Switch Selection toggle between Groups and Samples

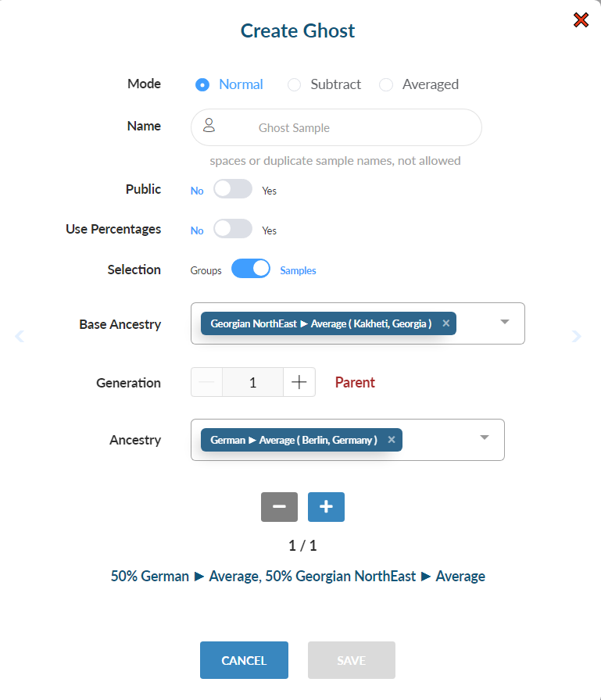(251, 269)
